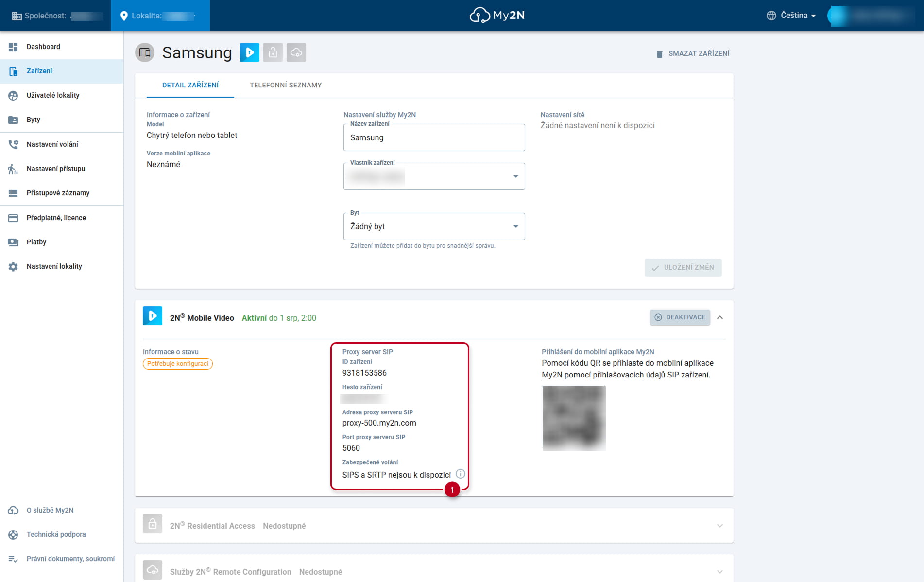Click the Potřebuje konfiguraci status badge

point(178,364)
